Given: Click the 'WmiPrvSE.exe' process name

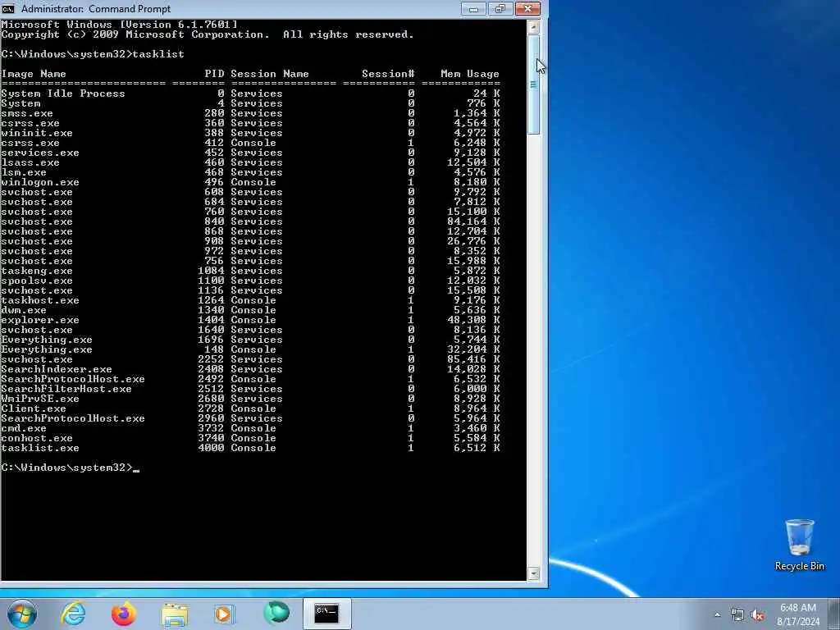Looking at the screenshot, I should (40, 399).
